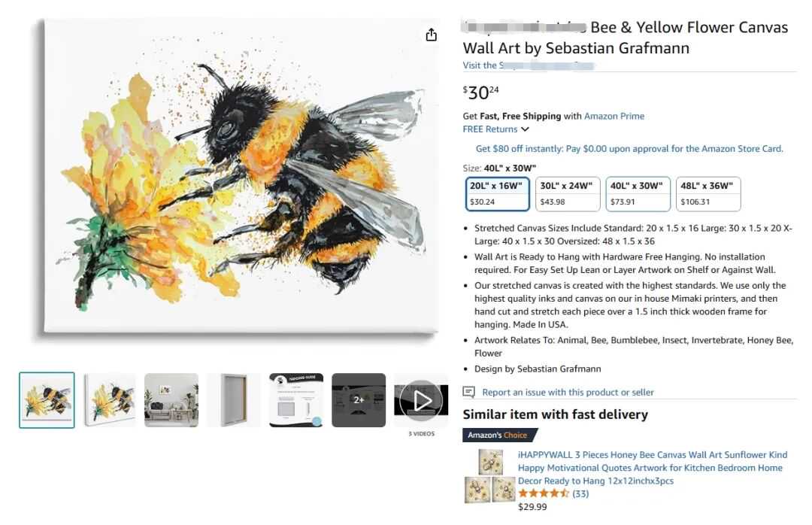Show the 2+ more images thumbnail
Image resolution: width=812 pixels, height=525 pixels.
tap(359, 400)
